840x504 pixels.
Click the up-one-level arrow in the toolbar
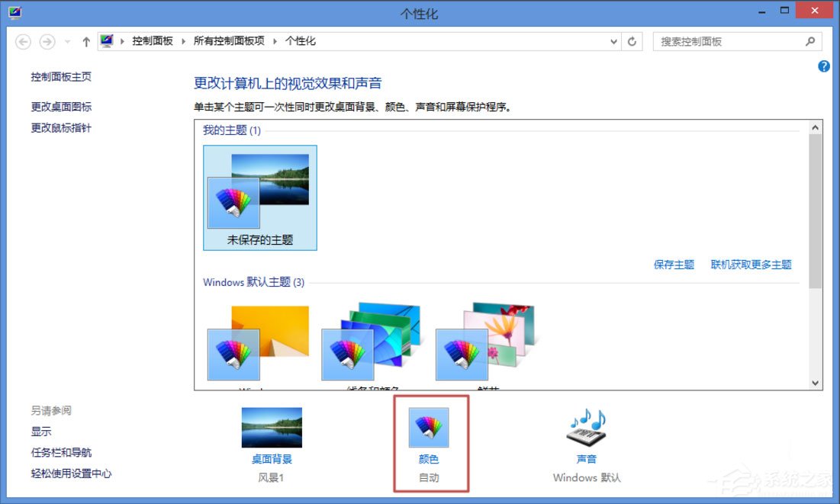click(x=85, y=41)
